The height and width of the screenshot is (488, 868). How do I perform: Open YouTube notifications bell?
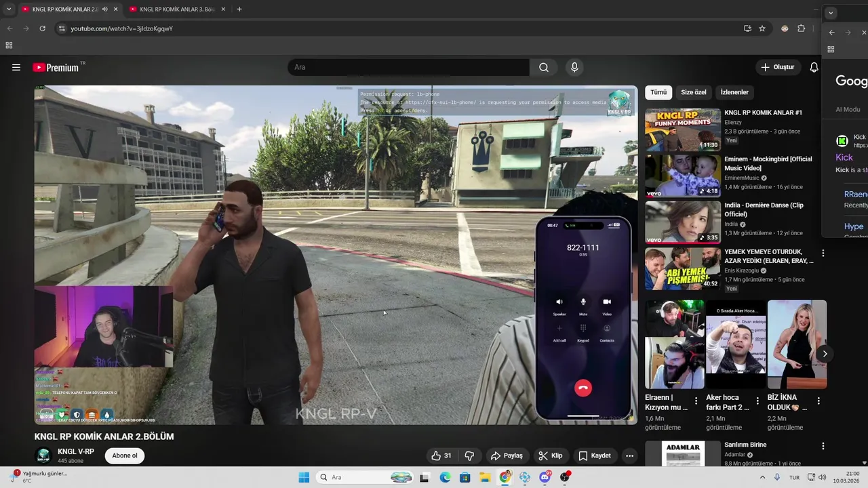click(814, 67)
